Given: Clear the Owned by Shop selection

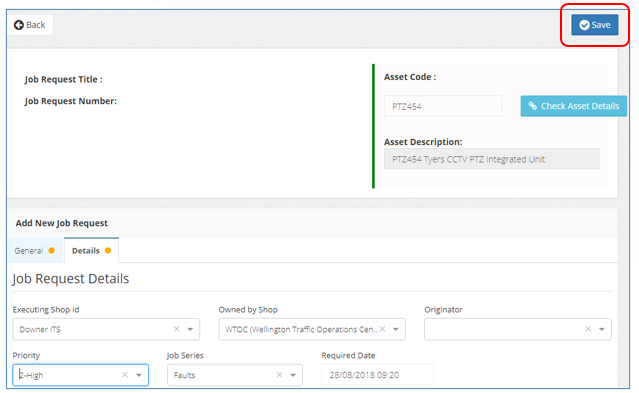Looking at the screenshot, I should 382,329.
